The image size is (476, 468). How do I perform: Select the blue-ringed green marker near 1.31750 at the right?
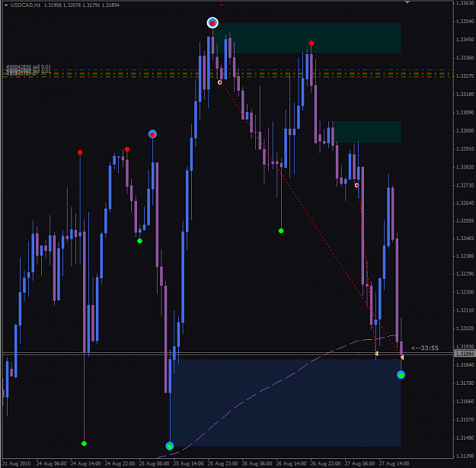(x=401, y=375)
